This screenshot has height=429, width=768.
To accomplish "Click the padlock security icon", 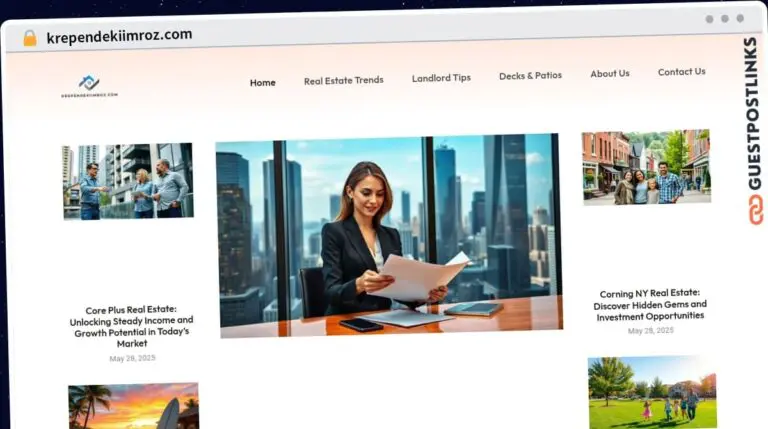I will pyautogui.click(x=29, y=37).
